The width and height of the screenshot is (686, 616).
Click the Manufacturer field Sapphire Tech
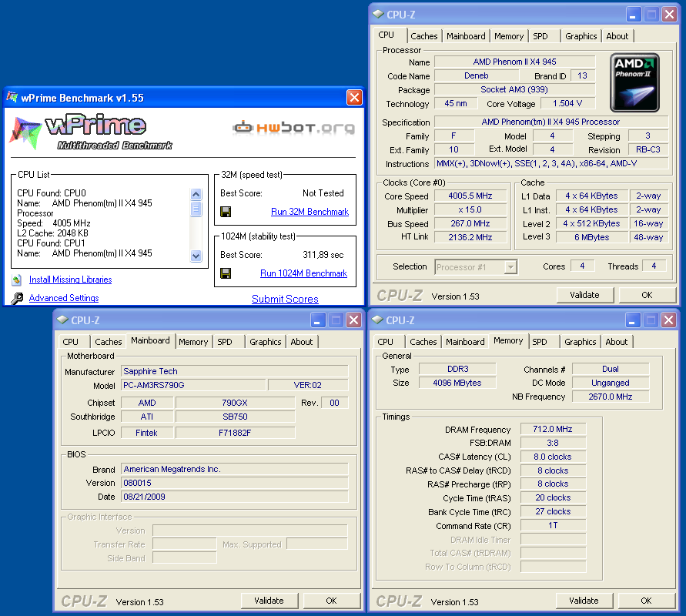pyautogui.click(x=235, y=371)
